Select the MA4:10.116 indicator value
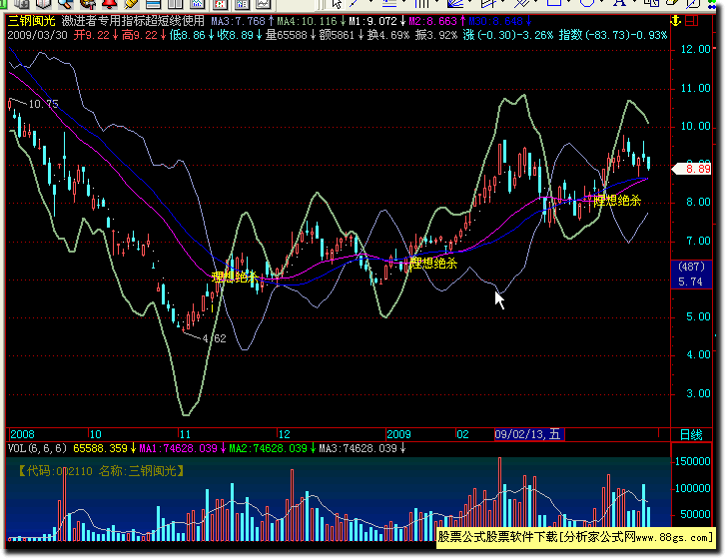Screen dimensions: 728x560 click(307, 21)
